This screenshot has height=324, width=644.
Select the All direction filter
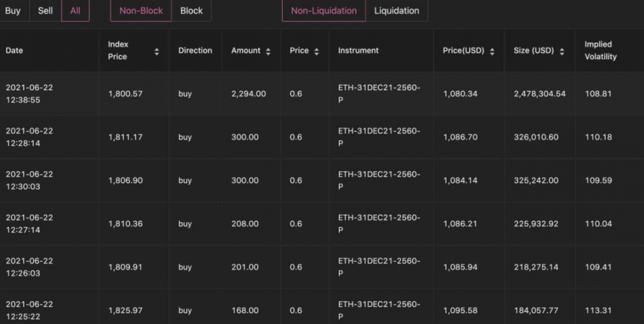click(75, 11)
